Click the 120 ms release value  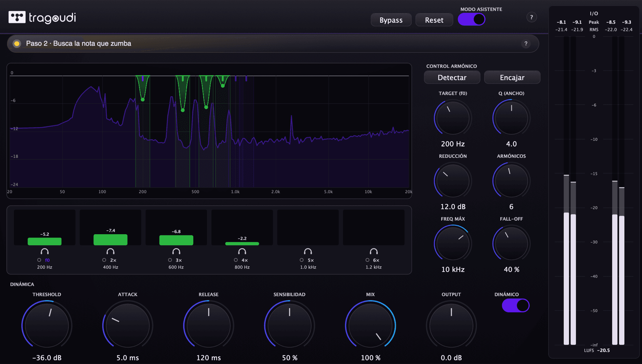[209, 358]
